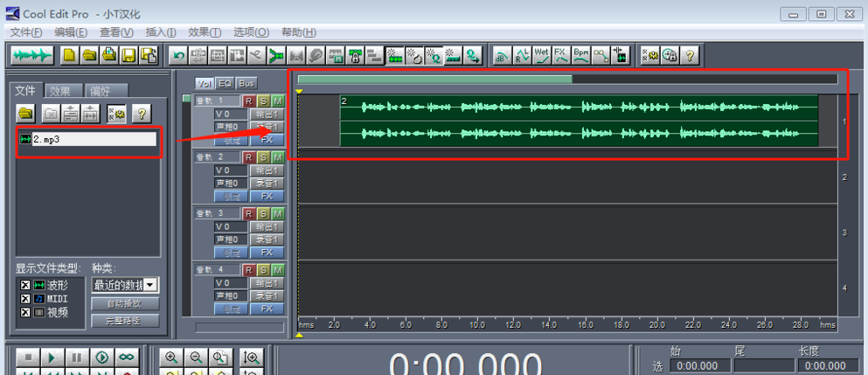Image resolution: width=868 pixels, height=375 pixels.
Task: Undo with the curved arrow icon
Action: pos(179,55)
